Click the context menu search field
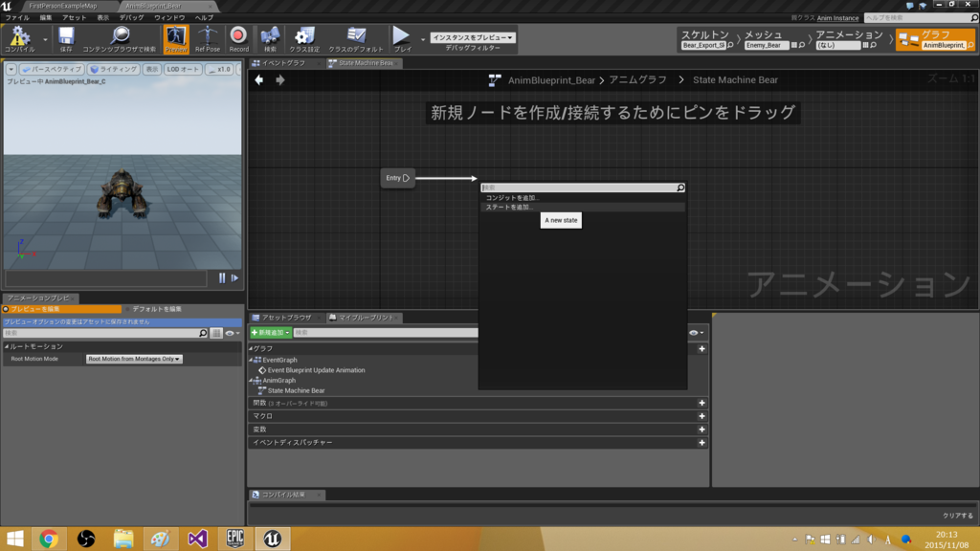Screen dimensions: 980x551 [x=578, y=187]
